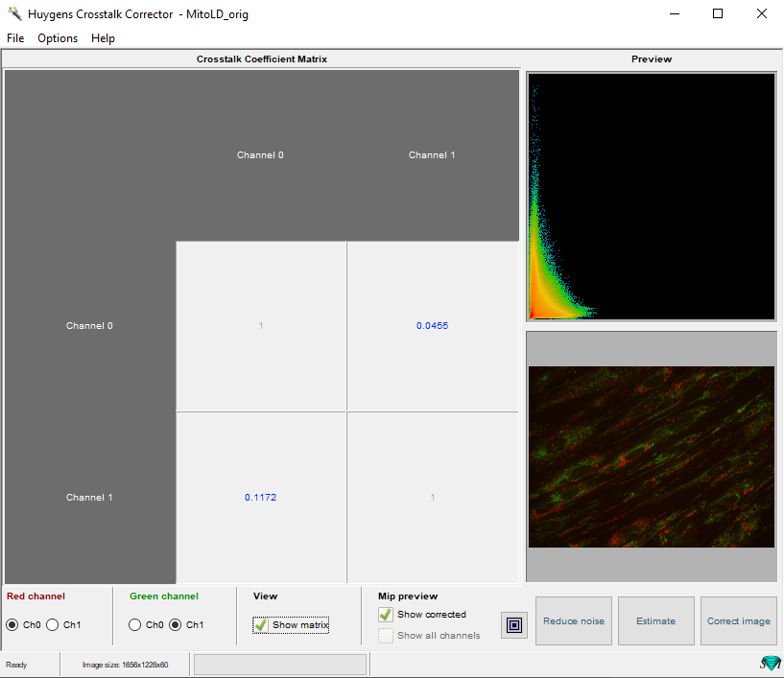Click the 2D histogram scatter plot preview
The height and width of the screenshot is (678, 784).
click(651, 197)
